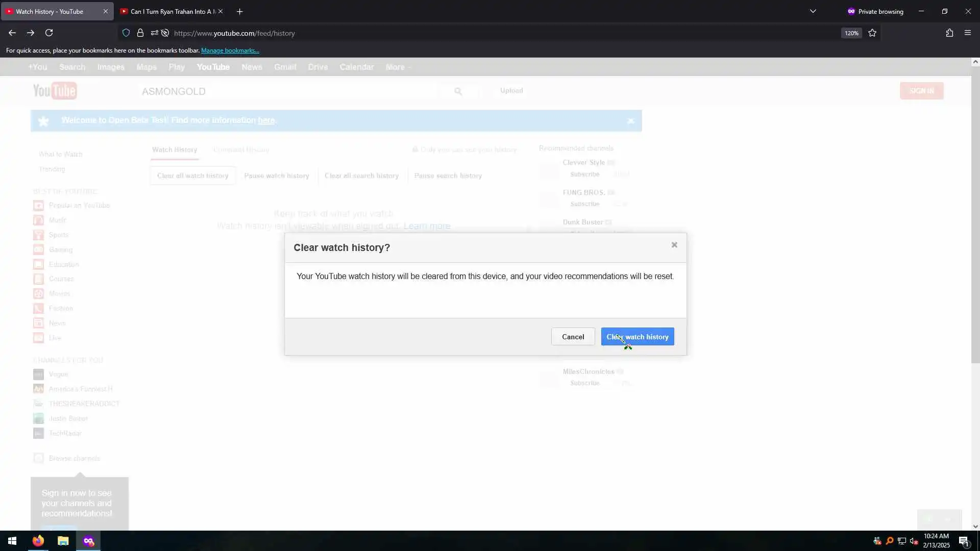Bookmark page with the star icon

tap(872, 33)
